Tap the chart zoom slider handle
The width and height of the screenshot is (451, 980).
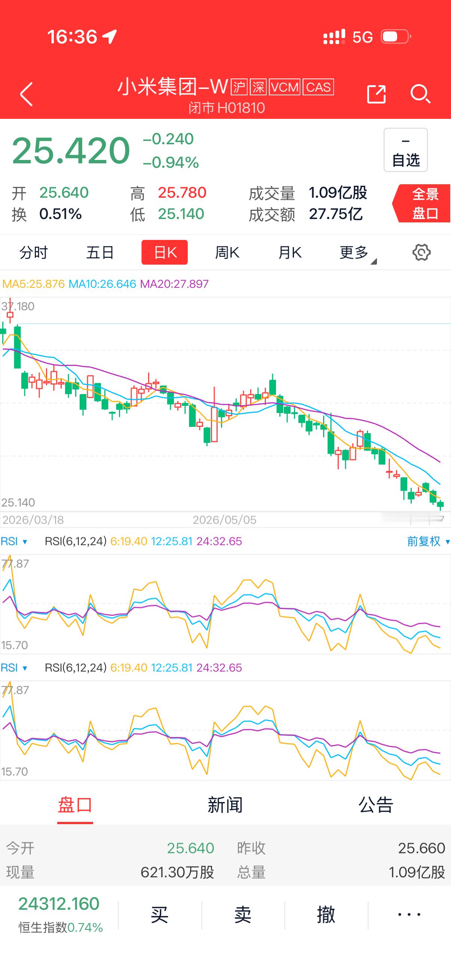tap(420, 519)
